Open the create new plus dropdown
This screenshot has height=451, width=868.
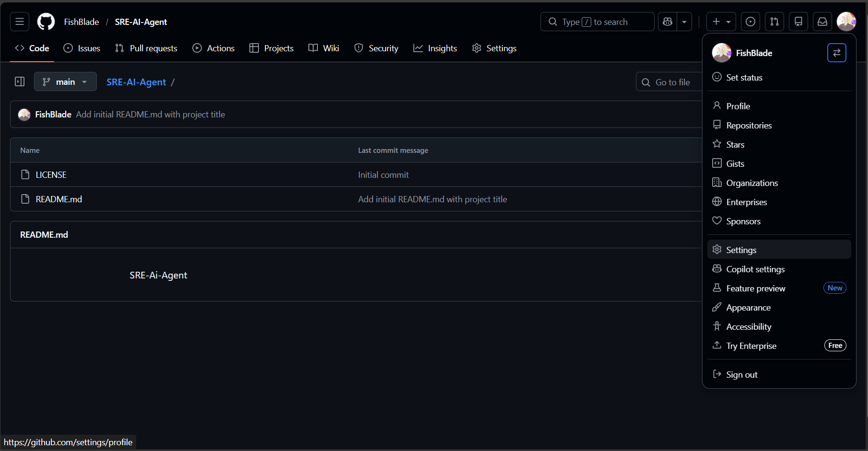point(721,22)
